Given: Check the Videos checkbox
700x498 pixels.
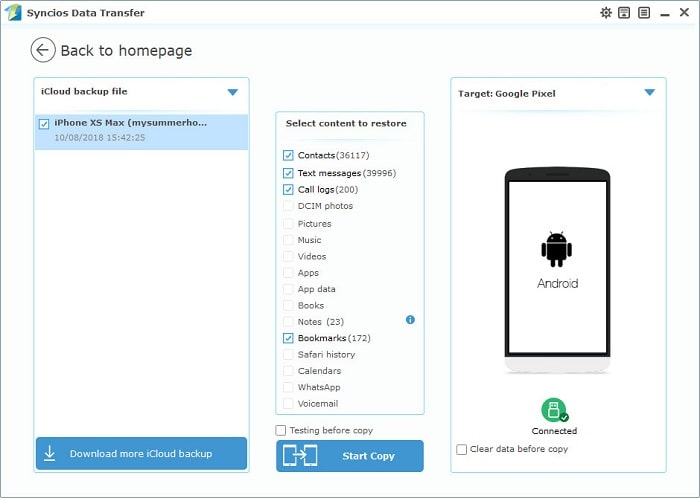Looking at the screenshot, I should [288, 257].
